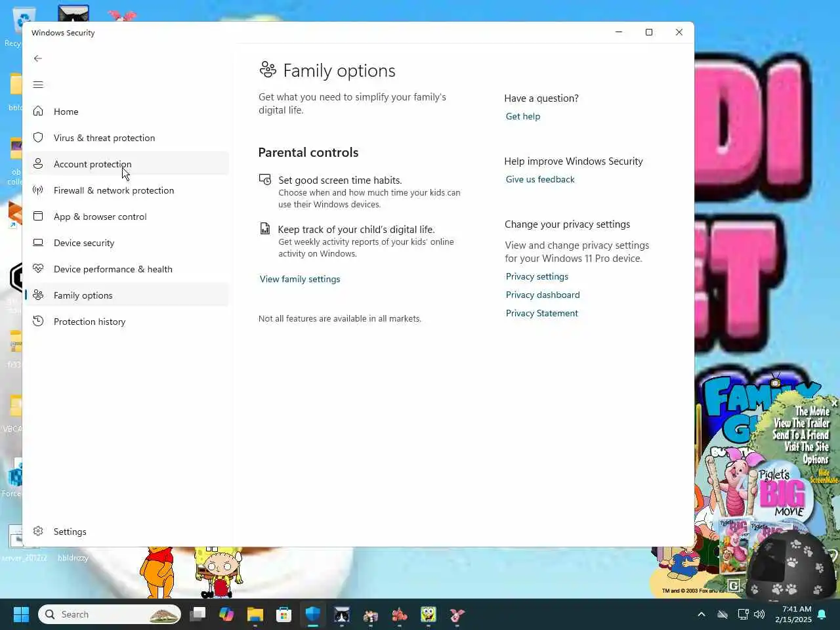Click Give us feedback link
The image size is (840, 630).
pos(540,179)
